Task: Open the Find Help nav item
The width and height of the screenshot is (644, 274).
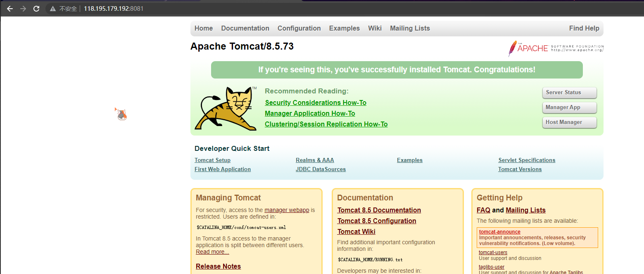Action: click(584, 29)
